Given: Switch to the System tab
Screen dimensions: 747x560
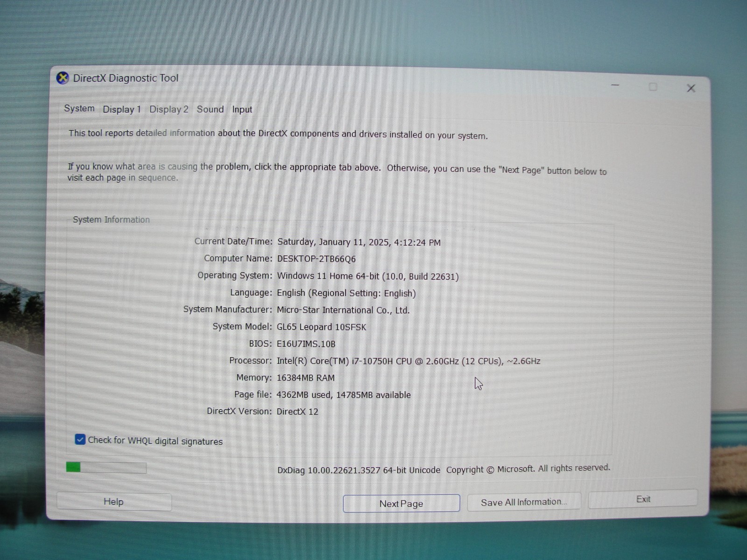Looking at the screenshot, I should pyautogui.click(x=79, y=108).
